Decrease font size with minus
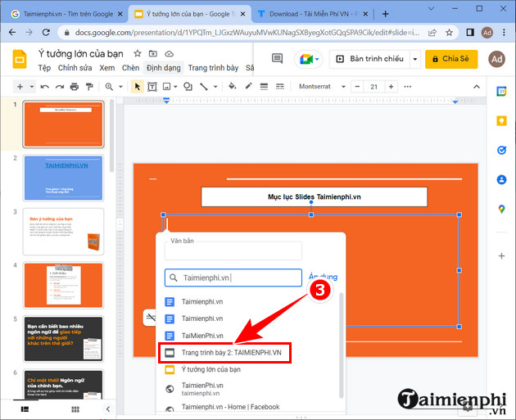This screenshot has height=420, width=516. 357,87
